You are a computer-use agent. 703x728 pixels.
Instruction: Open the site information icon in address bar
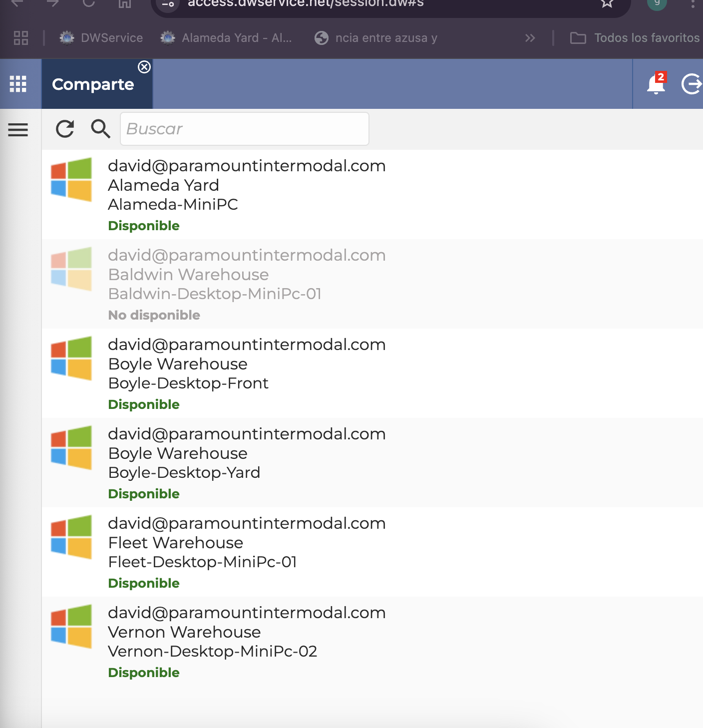click(168, 4)
